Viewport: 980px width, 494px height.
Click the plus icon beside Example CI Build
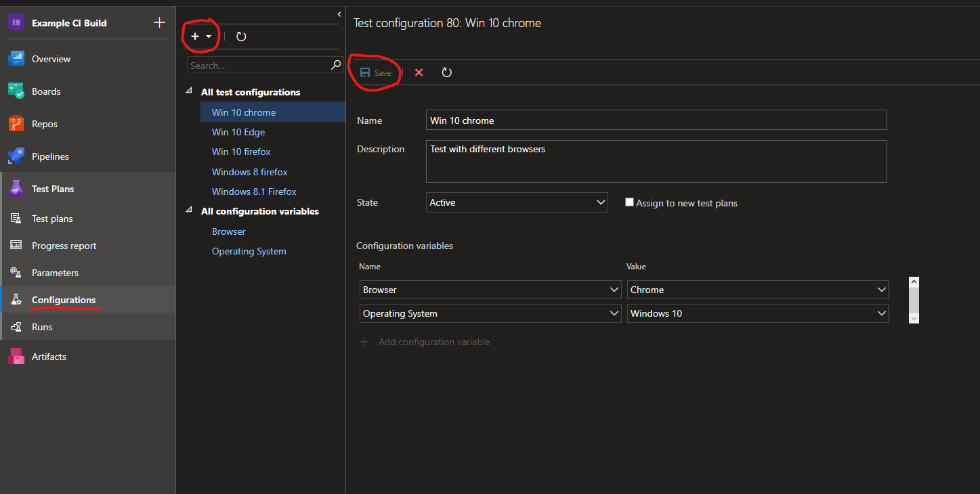coord(159,22)
